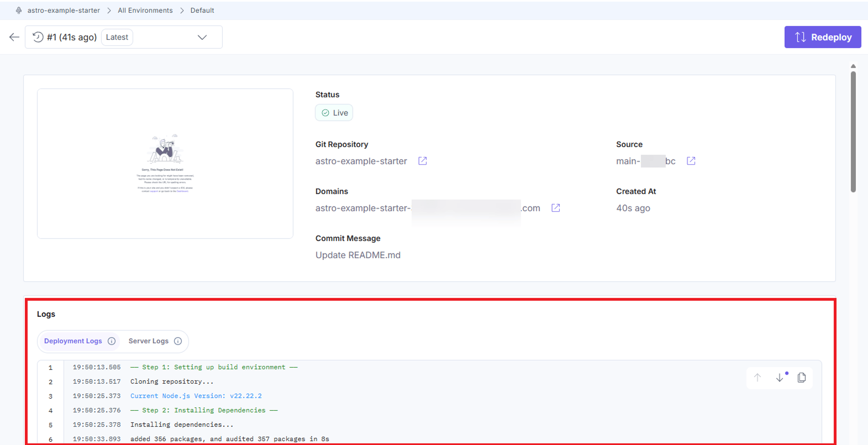
Task: Open the Default environment breadcrumb
Action: click(202, 10)
